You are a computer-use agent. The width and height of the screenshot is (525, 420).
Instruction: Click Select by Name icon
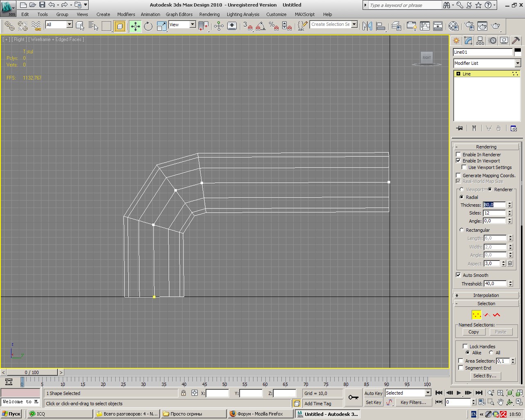click(x=94, y=27)
